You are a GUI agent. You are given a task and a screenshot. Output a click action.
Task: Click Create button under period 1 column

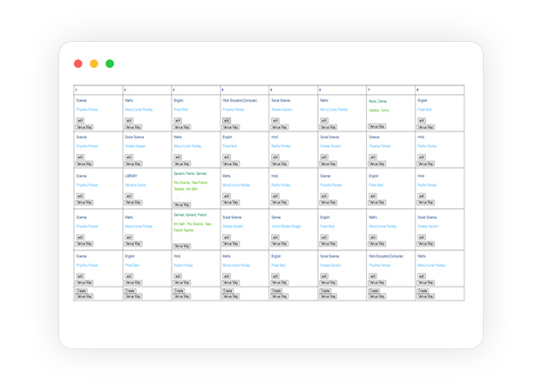click(81, 291)
